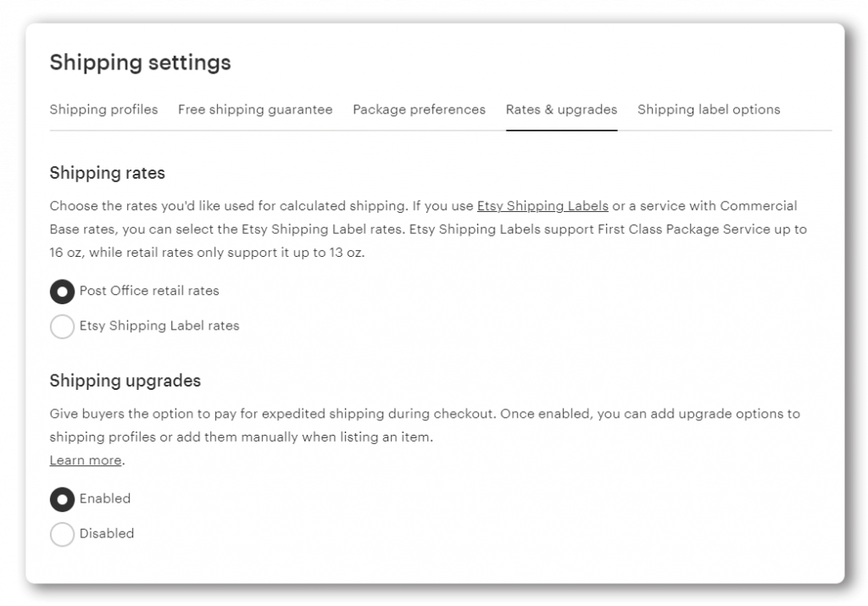868x606 pixels.
Task: Switch to the Package preferences tab
Action: (419, 109)
